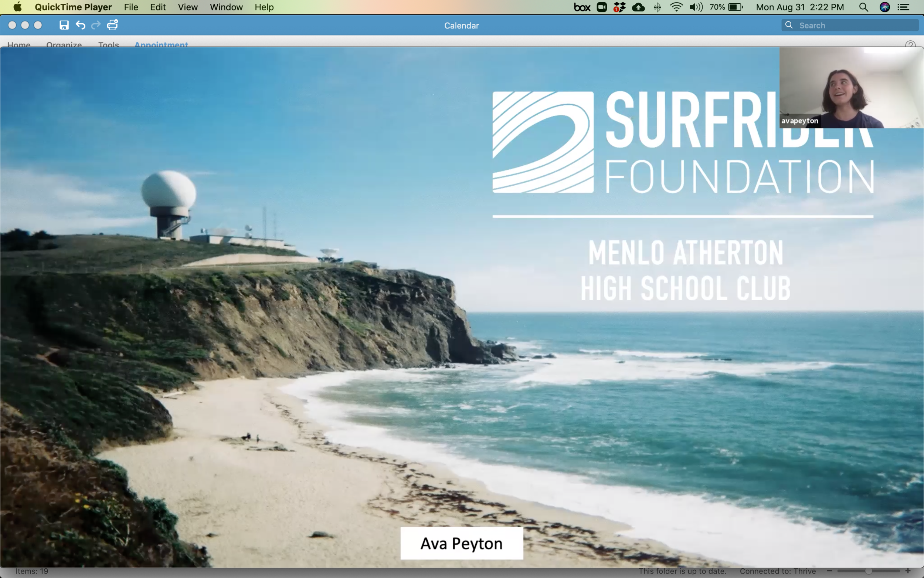Click the Print icon in Calendar toolbar

tap(112, 25)
